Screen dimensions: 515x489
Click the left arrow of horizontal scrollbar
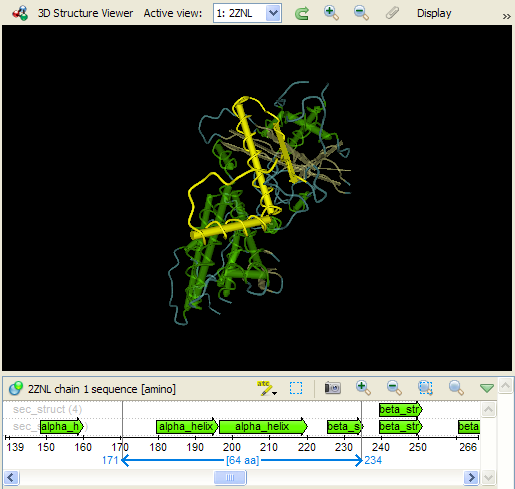click(11, 478)
